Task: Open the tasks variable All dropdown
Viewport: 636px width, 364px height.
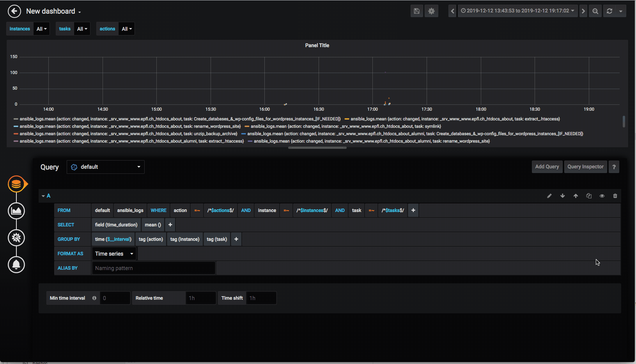Action: 82,29
